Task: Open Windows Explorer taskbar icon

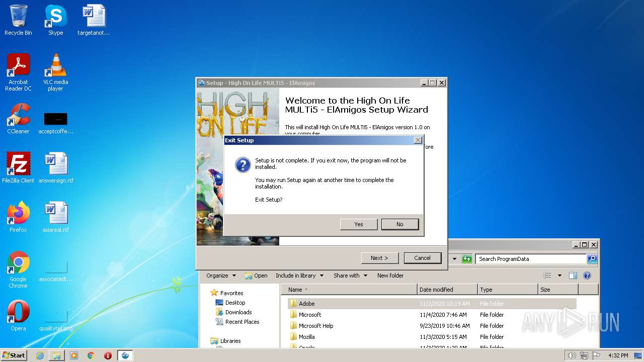Action: tap(57, 355)
